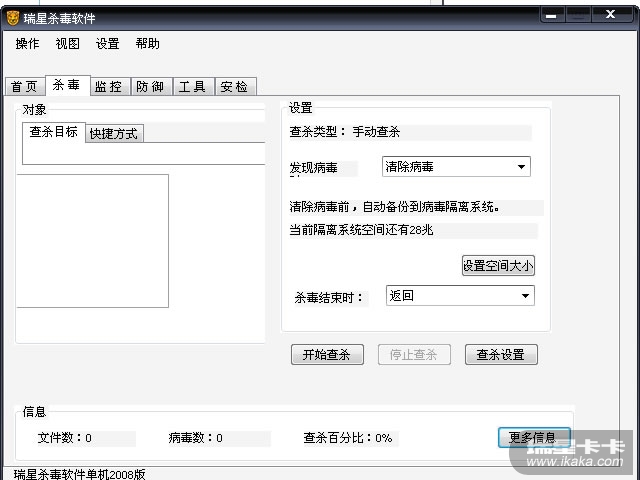640x480 pixels.
Task: Go to the 防御 tab
Action: (151, 87)
